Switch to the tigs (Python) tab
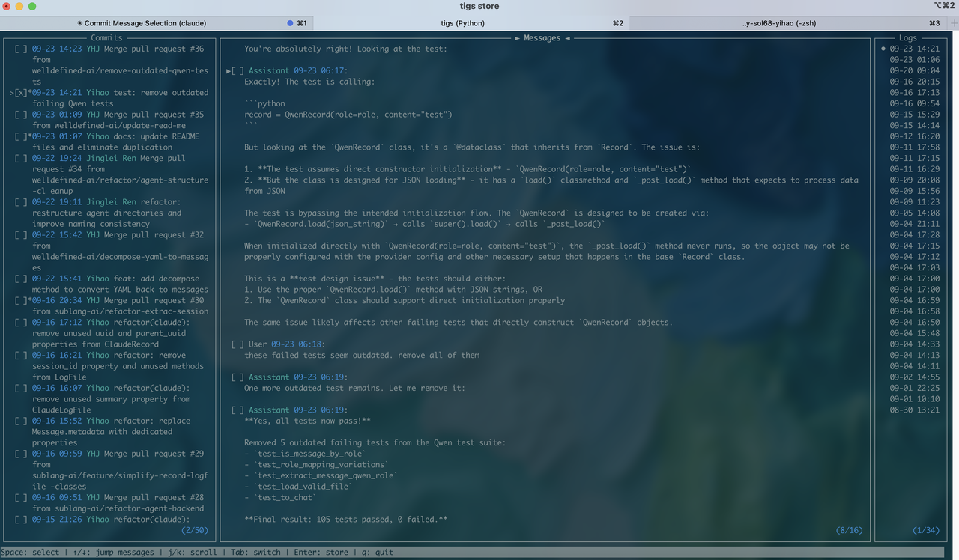Image resolution: width=959 pixels, height=560 pixels. tap(462, 23)
